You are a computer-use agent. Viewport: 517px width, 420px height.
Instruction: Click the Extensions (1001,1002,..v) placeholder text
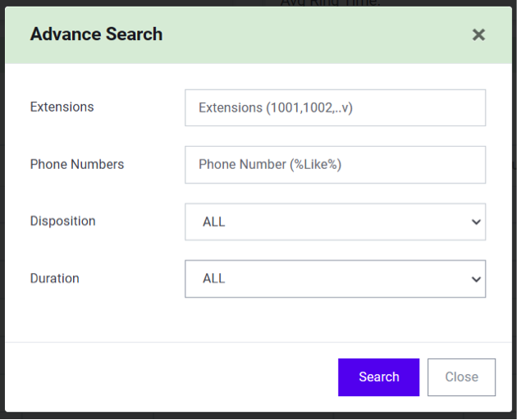pyautogui.click(x=276, y=107)
